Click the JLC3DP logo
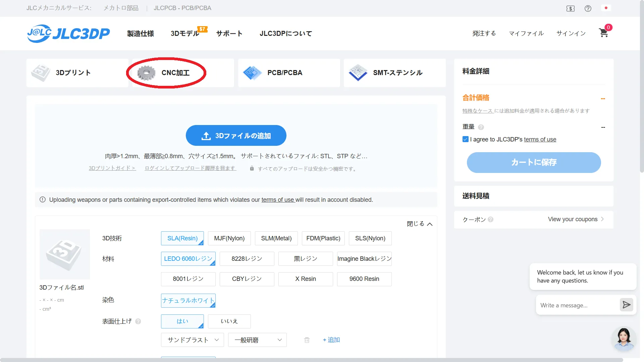Screen dimensions: 644x362 69,34
